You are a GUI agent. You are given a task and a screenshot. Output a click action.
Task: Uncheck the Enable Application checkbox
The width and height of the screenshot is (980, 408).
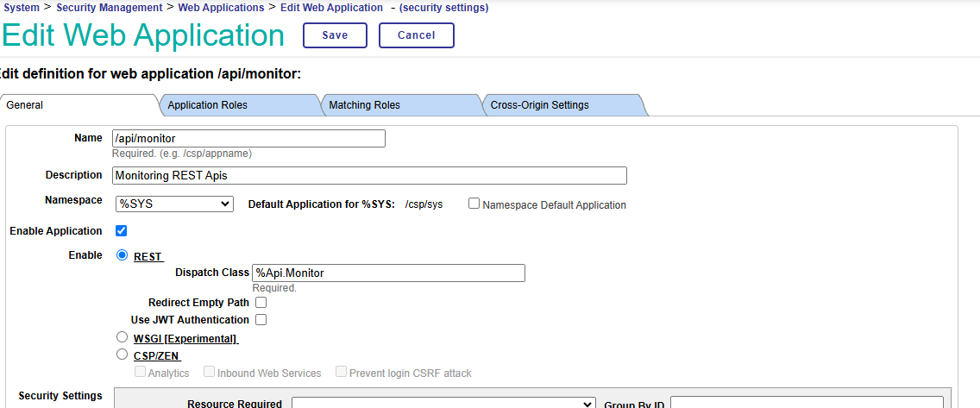[122, 231]
